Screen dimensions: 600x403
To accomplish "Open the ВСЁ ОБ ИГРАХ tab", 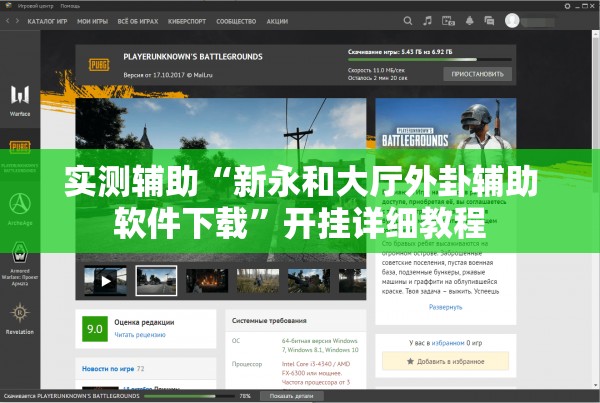I will coord(138,21).
